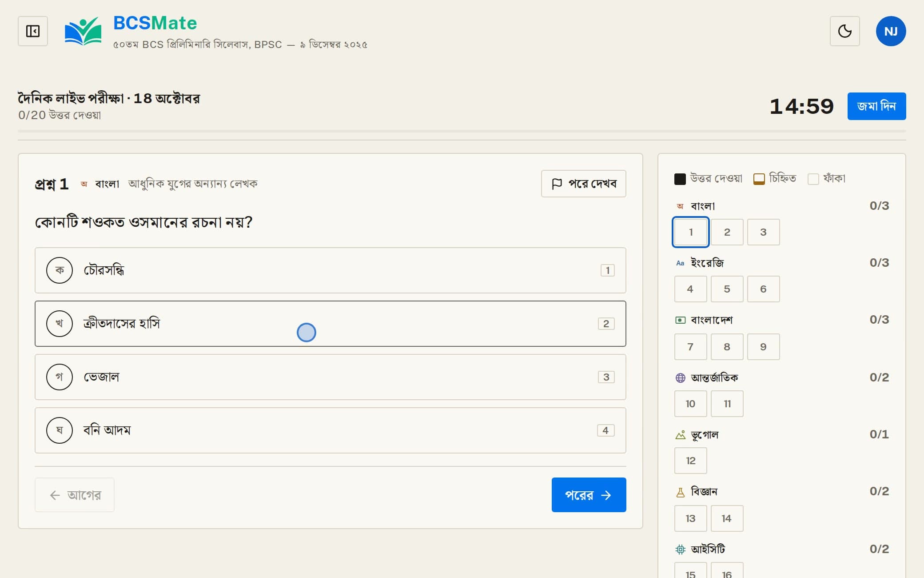Click the আন্তর্জাতিক section globe icon
The height and width of the screenshot is (578, 924).
tap(680, 378)
